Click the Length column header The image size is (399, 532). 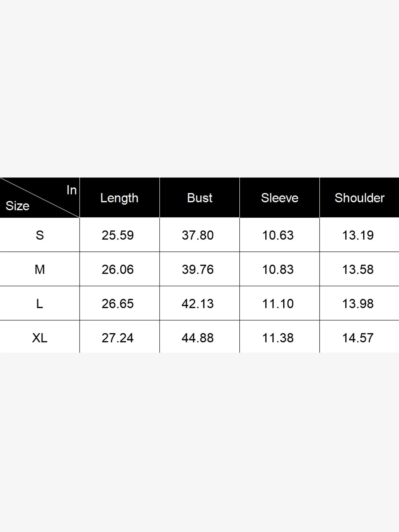[x=119, y=198]
